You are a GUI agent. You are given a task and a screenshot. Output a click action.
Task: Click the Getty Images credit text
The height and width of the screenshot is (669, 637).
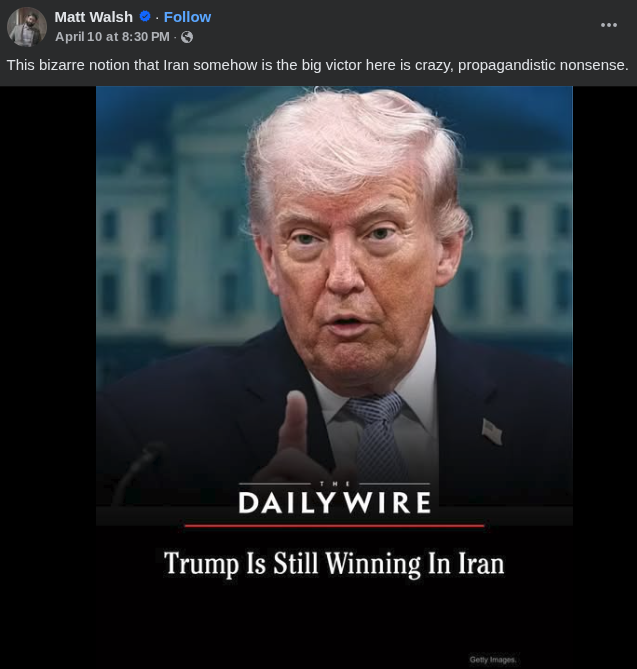coord(492,660)
